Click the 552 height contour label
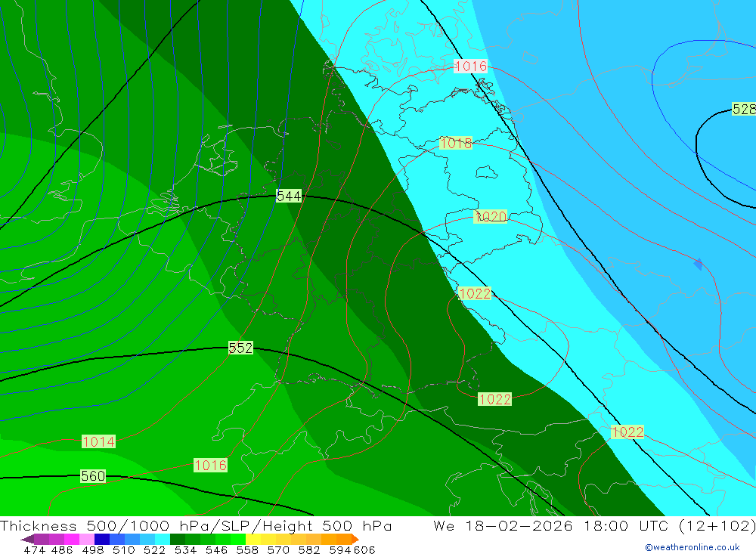The width and height of the screenshot is (756, 554). (240, 348)
